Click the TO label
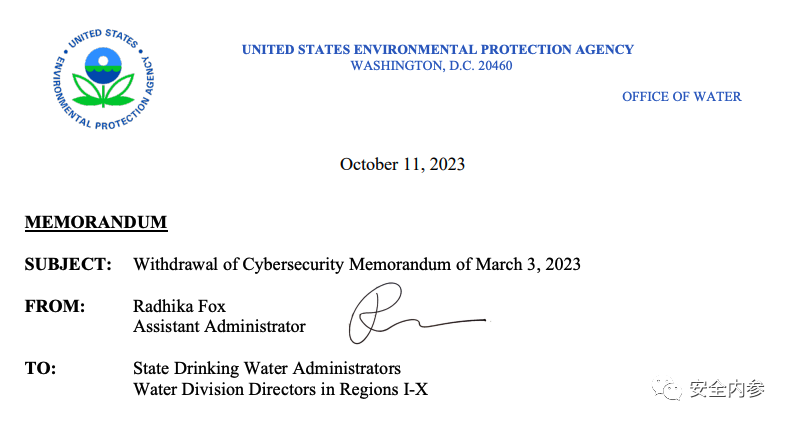 [x=40, y=368]
